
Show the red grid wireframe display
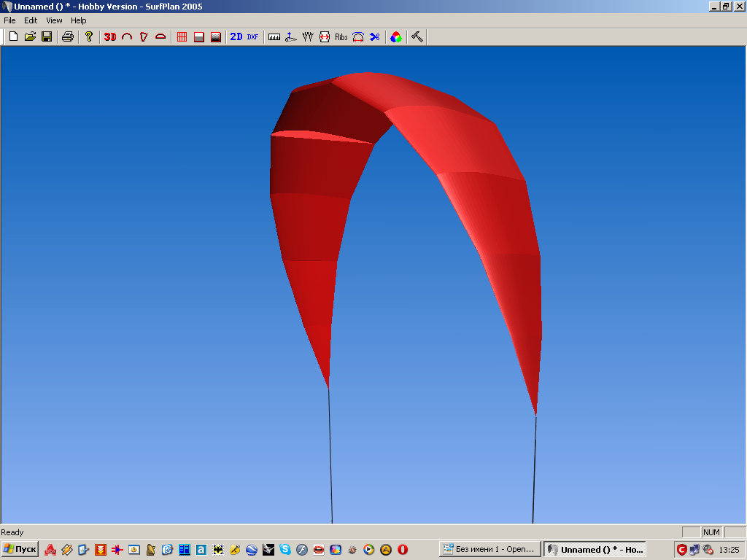[x=182, y=36]
